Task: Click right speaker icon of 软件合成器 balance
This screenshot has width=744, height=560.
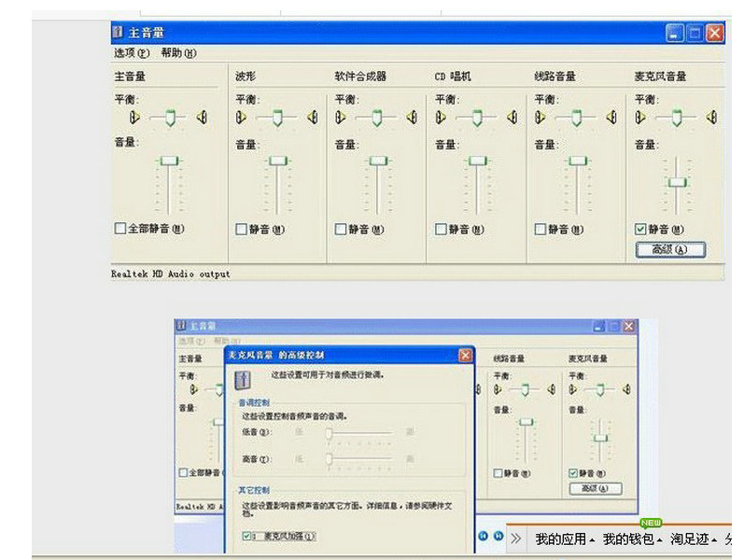Action: [x=412, y=117]
